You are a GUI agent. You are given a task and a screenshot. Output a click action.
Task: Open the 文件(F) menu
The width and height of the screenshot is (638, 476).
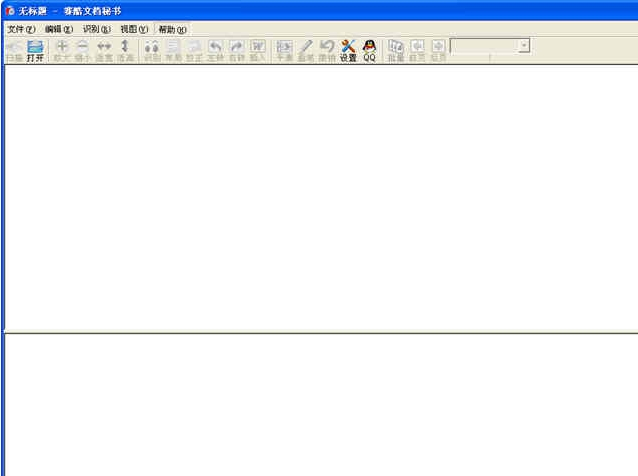click(22, 29)
